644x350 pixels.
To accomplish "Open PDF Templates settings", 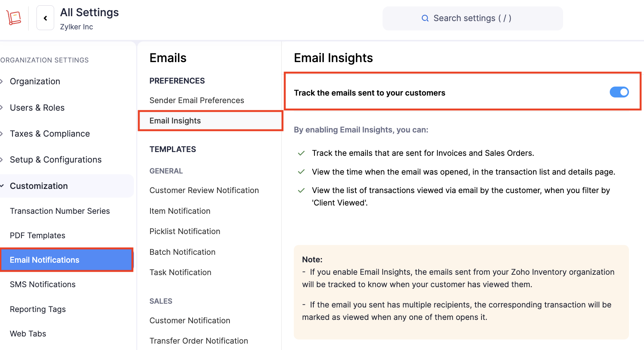I will pos(37,235).
